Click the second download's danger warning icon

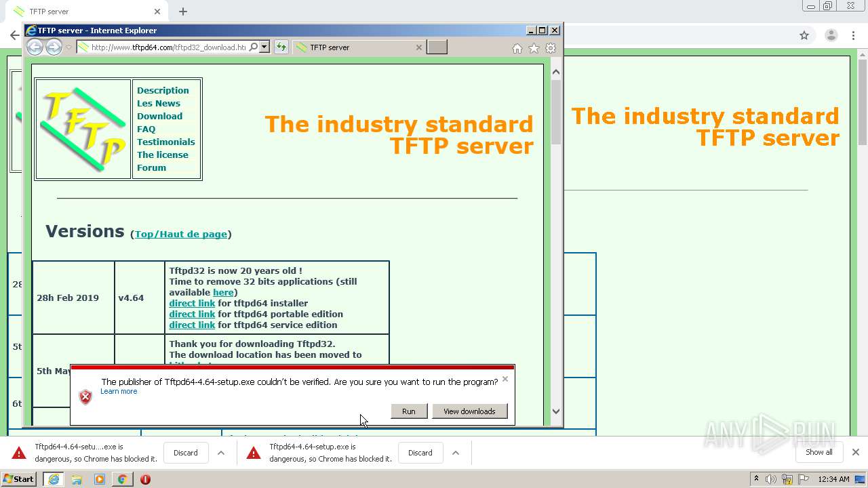(x=254, y=453)
